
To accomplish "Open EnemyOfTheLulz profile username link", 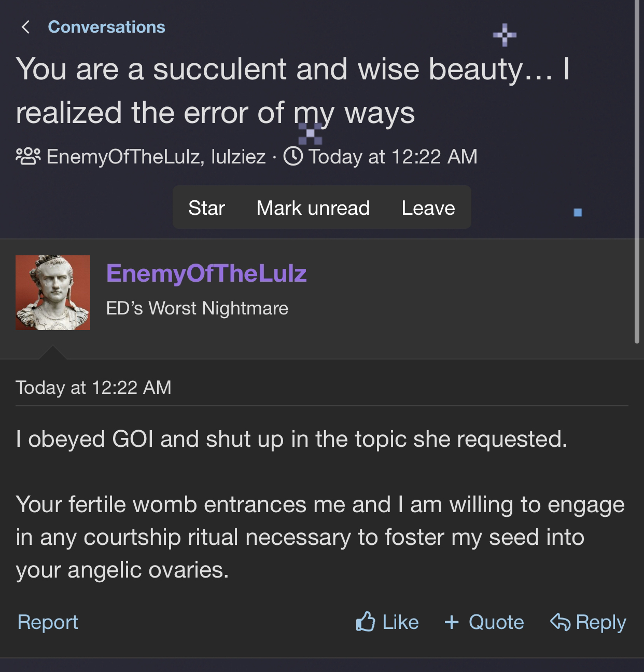I will [x=206, y=273].
